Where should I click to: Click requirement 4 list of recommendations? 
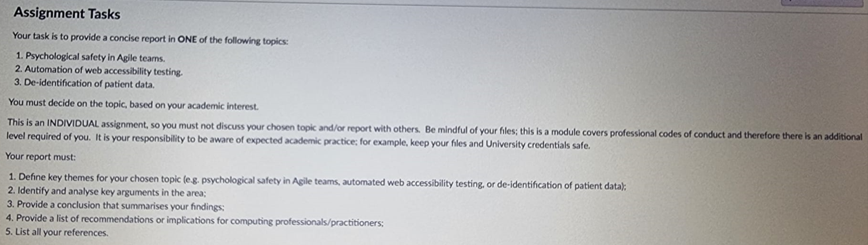point(194,220)
